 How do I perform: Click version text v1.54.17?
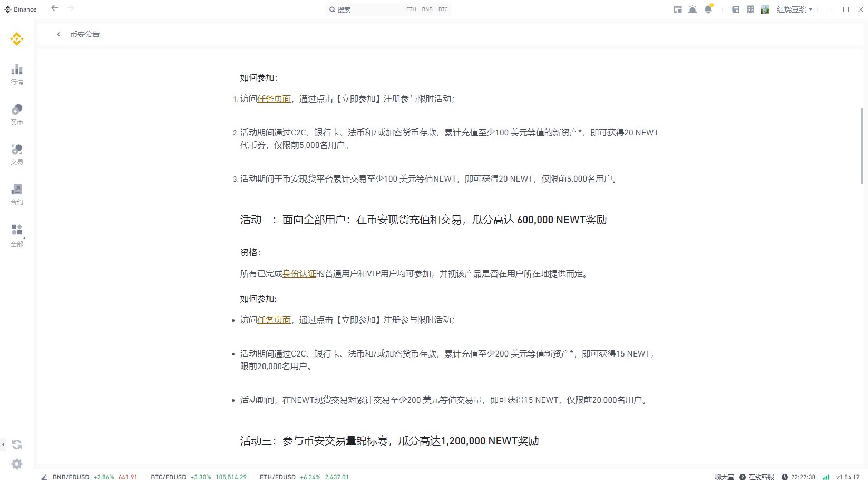[x=847, y=477]
